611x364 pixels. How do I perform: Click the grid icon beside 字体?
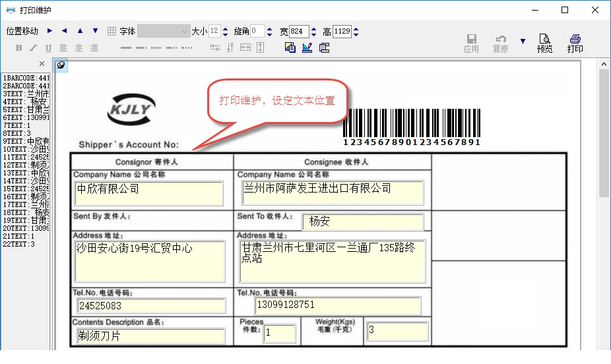tap(112, 31)
